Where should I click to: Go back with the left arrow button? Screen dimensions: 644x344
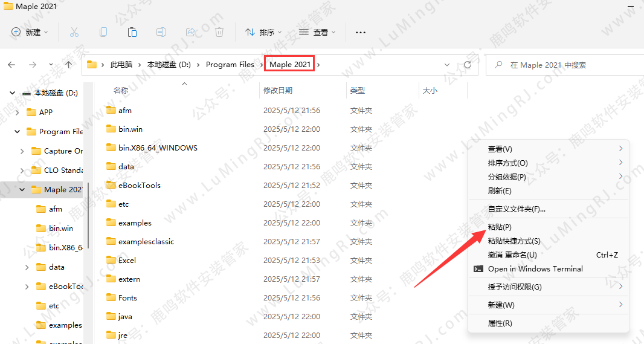click(x=11, y=65)
